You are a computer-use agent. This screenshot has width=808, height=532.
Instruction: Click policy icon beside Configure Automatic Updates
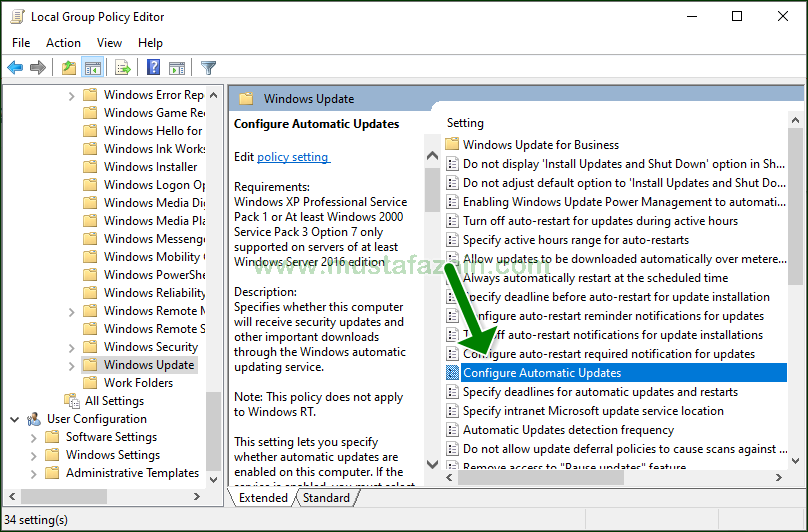(452, 373)
